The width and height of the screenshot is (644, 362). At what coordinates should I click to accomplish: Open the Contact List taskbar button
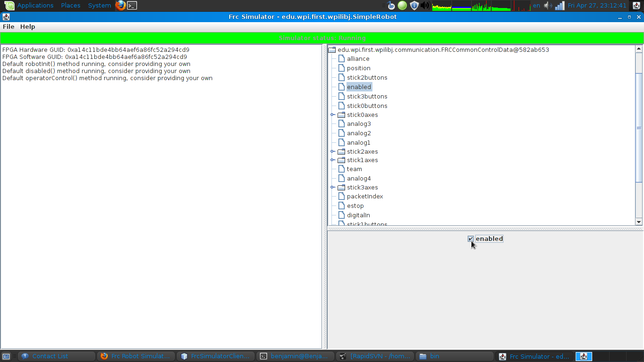click(57, 356)
